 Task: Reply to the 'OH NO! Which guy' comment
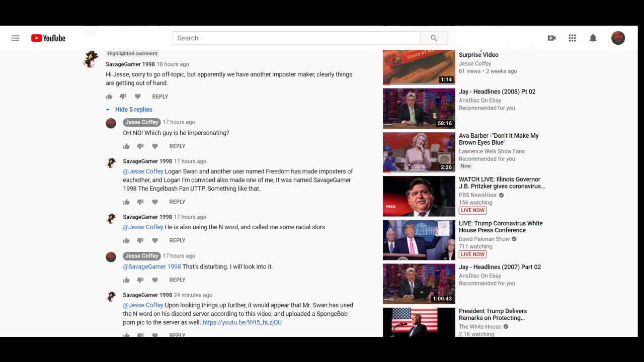click(x=177, y=146)
